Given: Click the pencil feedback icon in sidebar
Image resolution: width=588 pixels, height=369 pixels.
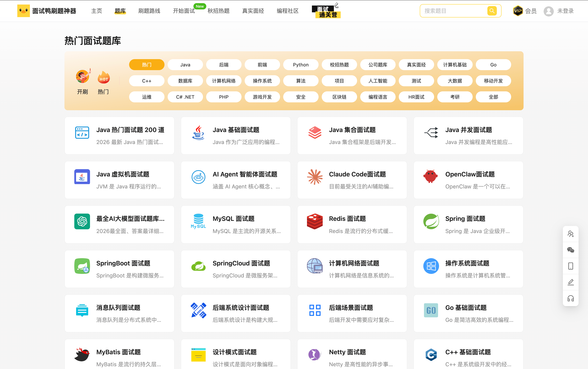Looking at the screenshot, I should point(571,282).
